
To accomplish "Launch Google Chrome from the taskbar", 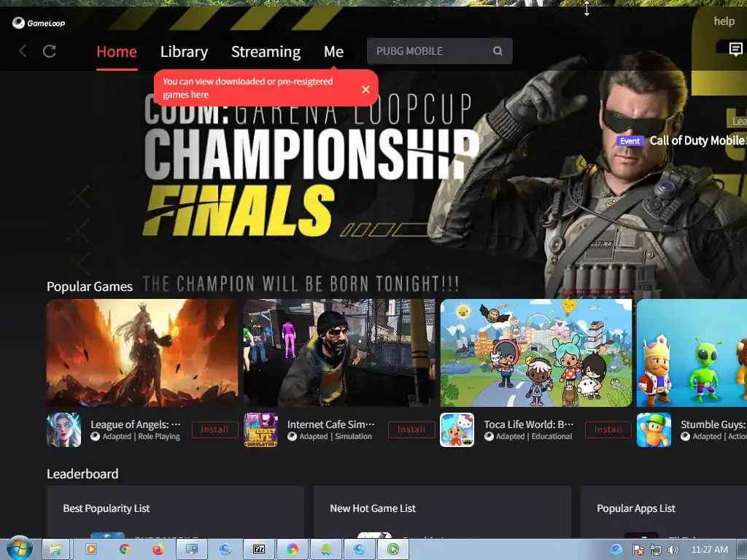I will 124,550.
